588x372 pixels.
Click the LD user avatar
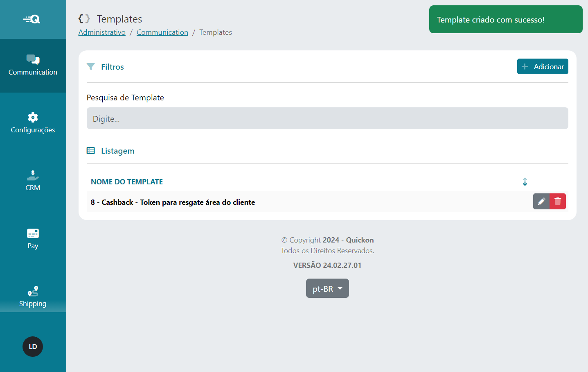33,347
